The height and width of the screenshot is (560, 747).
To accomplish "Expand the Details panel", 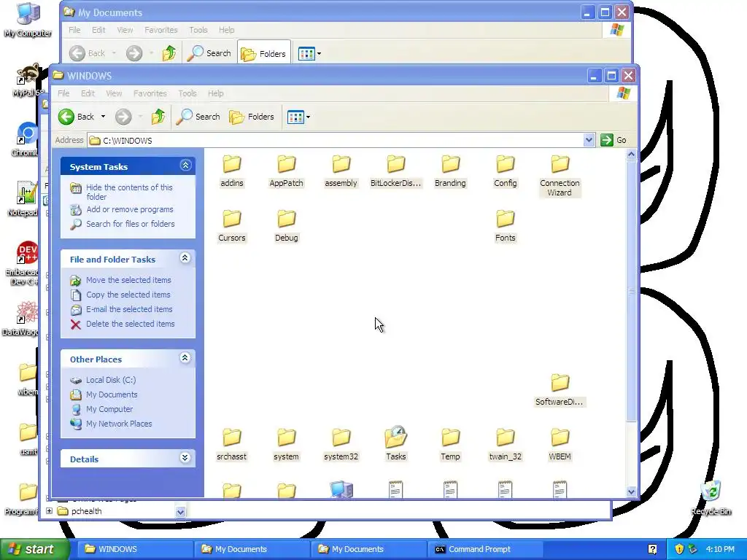I will tap(185, 458).
